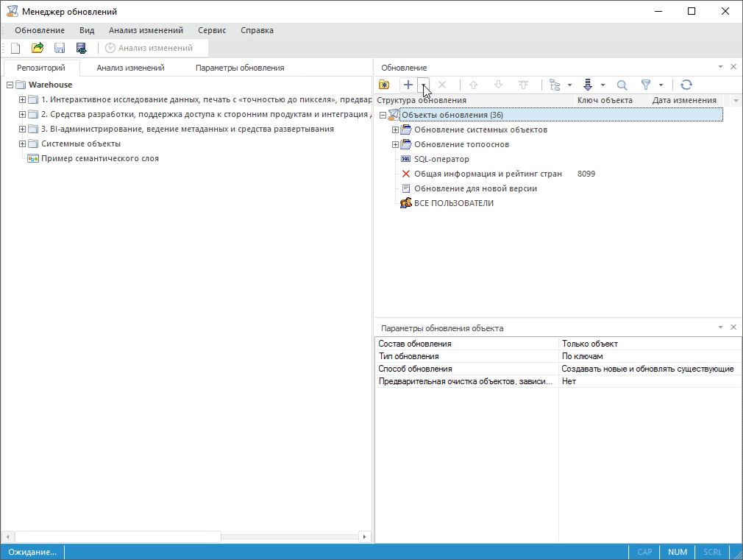
Task: Click the 'Дата изменения' column header
Action: 686,101
